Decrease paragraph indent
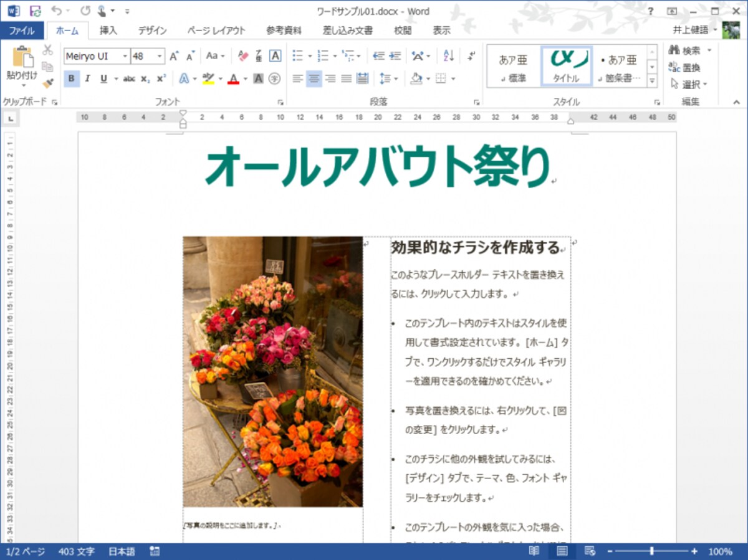 (x=378, y=56)
